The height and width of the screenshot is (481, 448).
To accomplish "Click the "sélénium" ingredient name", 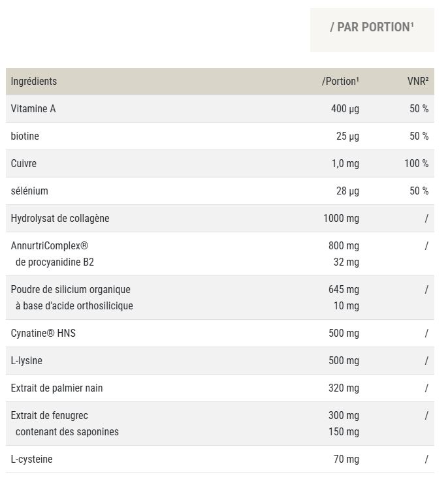I will (29, 191).
